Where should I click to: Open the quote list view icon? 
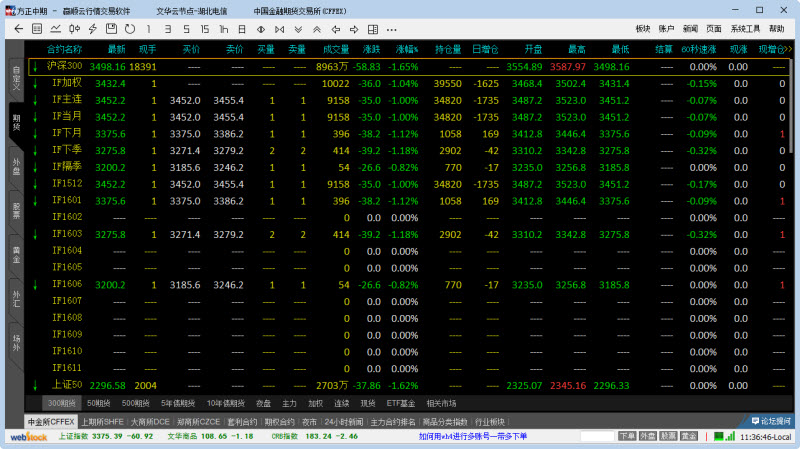coord(37,29)
